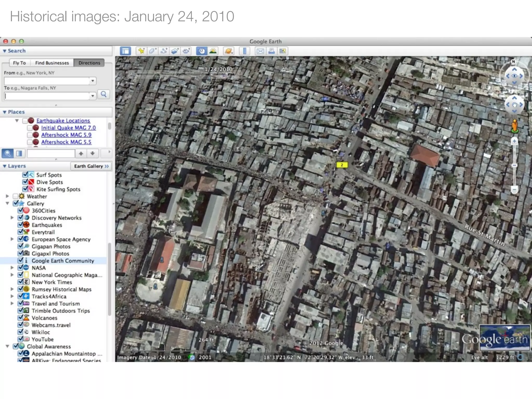
Task: Choose the Add Image Overlay tool
Action: tap(175, 51)
